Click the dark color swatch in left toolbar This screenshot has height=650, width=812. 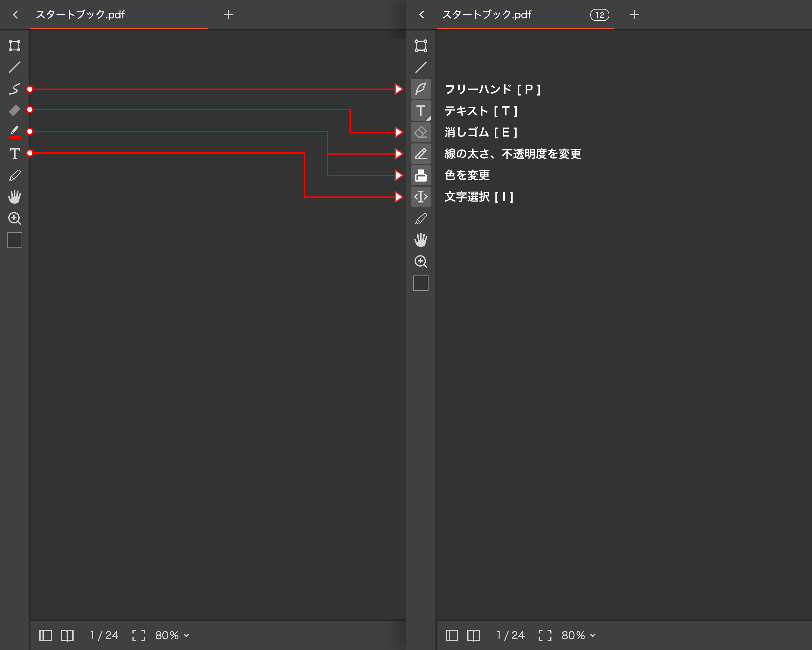[15, 240]
